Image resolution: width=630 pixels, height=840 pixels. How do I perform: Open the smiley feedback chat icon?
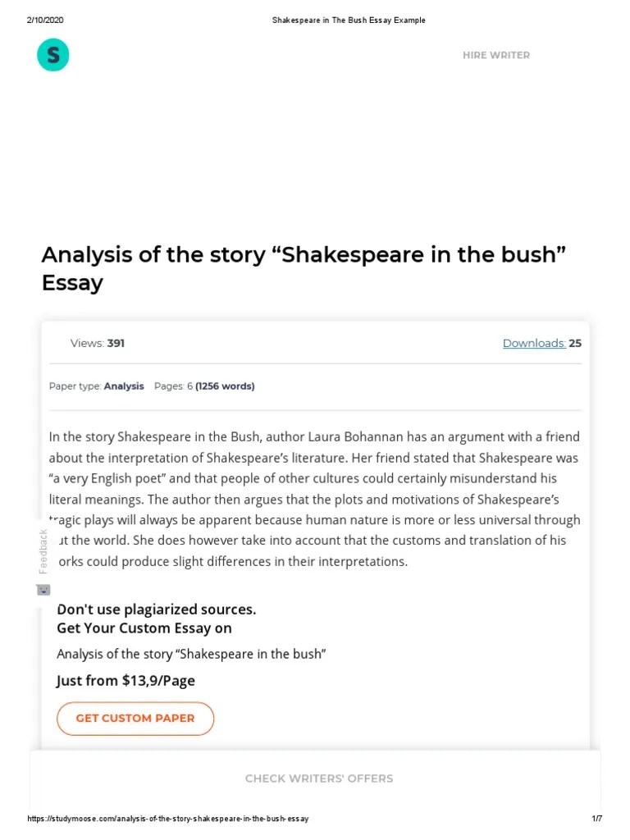tap(43, 589)
